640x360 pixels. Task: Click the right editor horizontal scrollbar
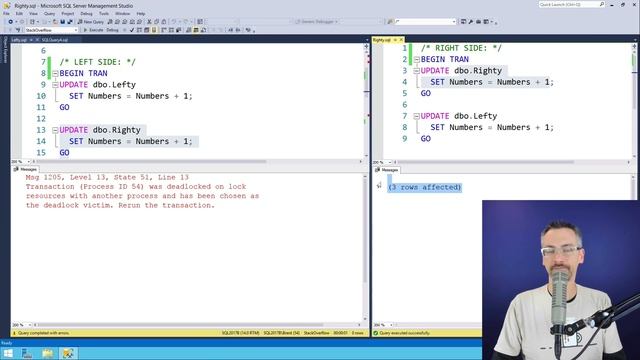[486, 162]
